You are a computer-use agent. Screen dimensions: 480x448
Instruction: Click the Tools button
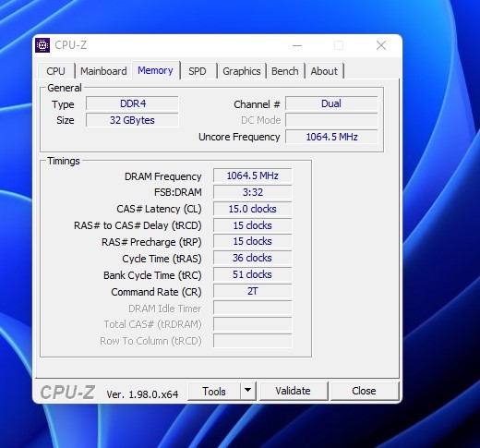[214, 392]
